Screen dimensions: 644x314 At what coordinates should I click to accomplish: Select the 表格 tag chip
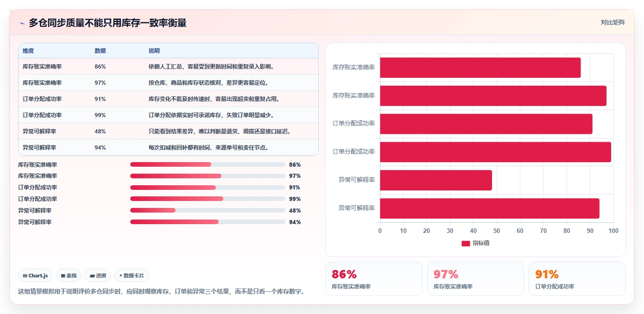click(69, 276)
